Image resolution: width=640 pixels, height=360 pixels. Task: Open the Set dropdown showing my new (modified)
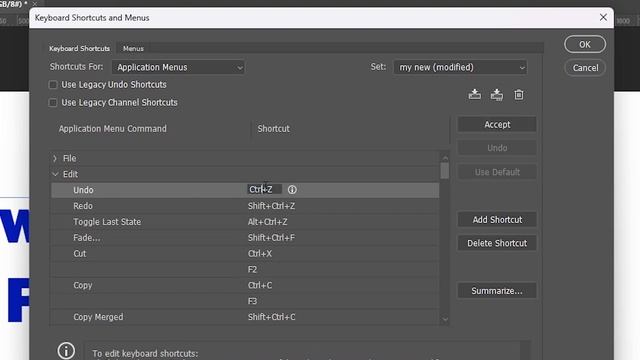pos(460,67)
